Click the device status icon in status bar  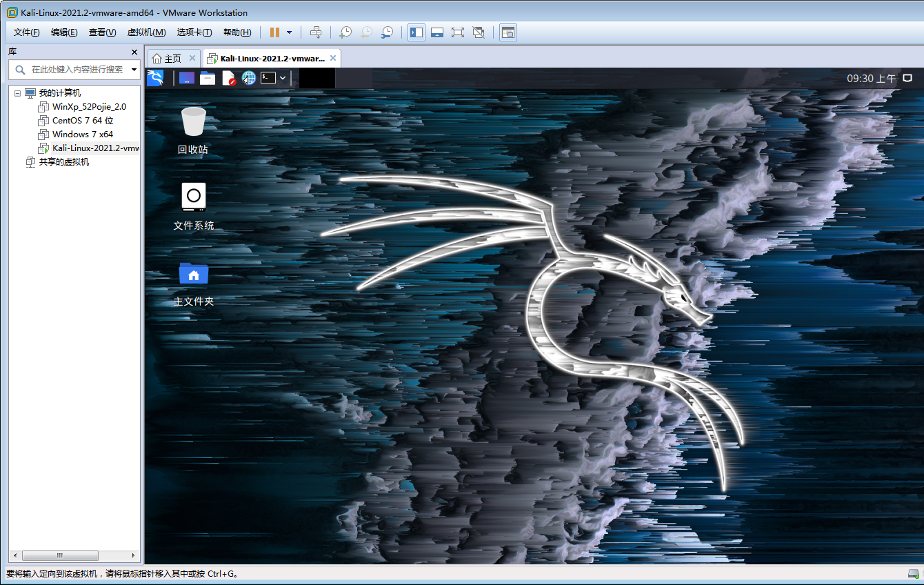tap(914, 574)
